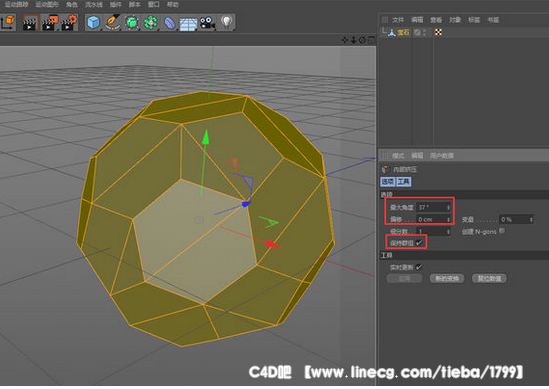Click the Array generator green icon

[x=151, y=23]
